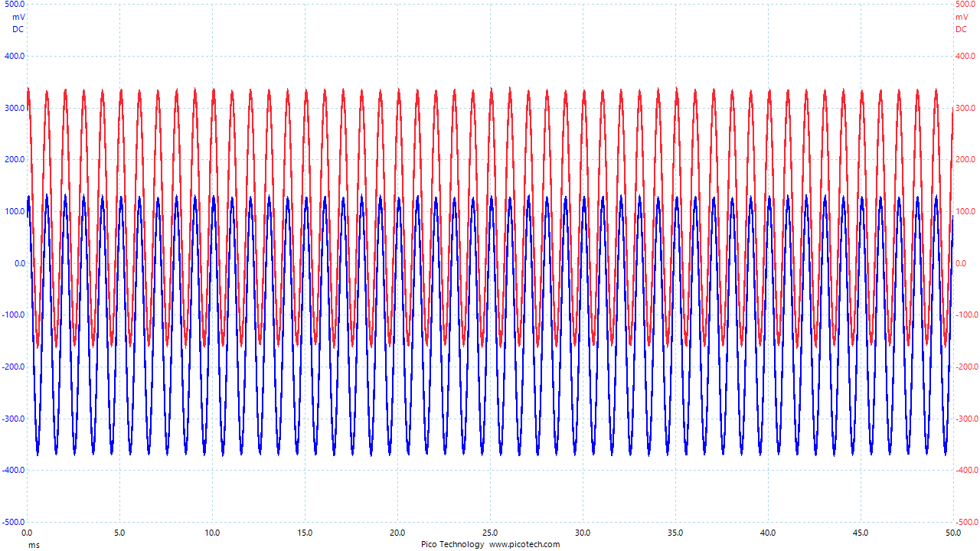Click the blue mV unit label
Viewport: 980px width, 551px height.
pyautogui.click(x=18, y=17)
